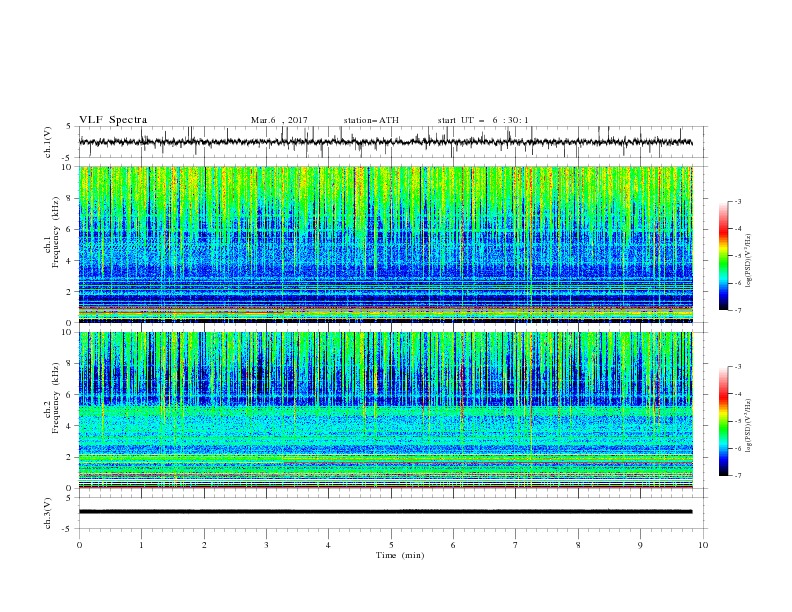
Task: Click the ch.1 PSD color scale bar
Action: click(x=724, y=255)
